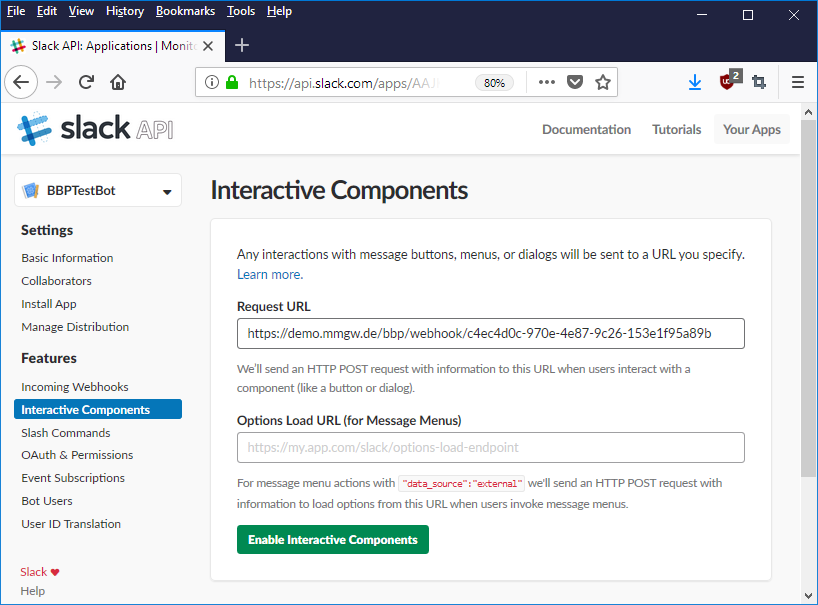Click Enable Interactive Components button
The image size is (818, 605).
click(333, 539)
